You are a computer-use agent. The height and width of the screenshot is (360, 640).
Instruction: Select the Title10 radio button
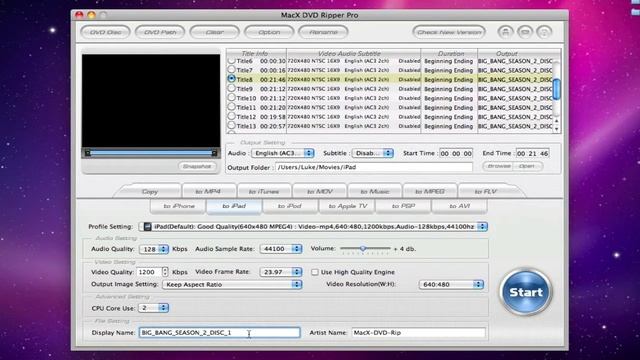tap(231, 98)
